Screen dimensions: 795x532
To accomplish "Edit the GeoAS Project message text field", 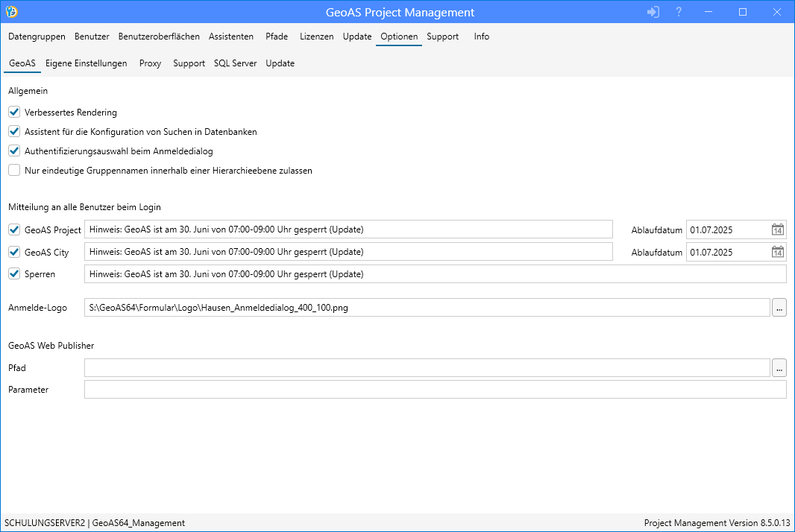I will tap(348, 229).
